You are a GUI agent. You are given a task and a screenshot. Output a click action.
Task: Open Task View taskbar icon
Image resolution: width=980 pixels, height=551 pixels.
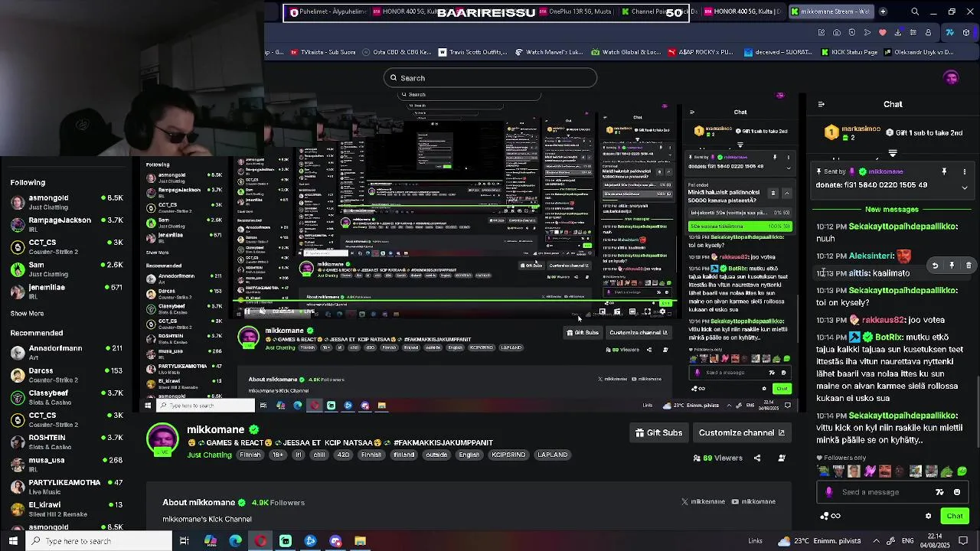185,541
